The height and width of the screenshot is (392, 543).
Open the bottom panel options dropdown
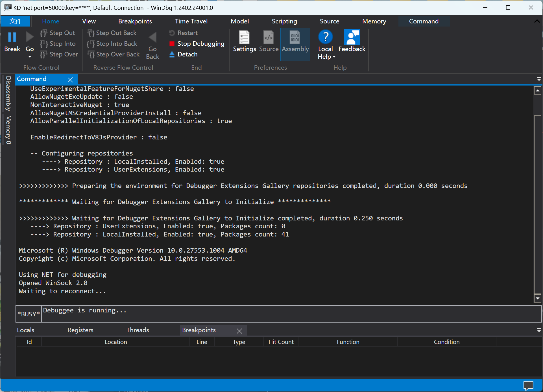tap(539, 330)
